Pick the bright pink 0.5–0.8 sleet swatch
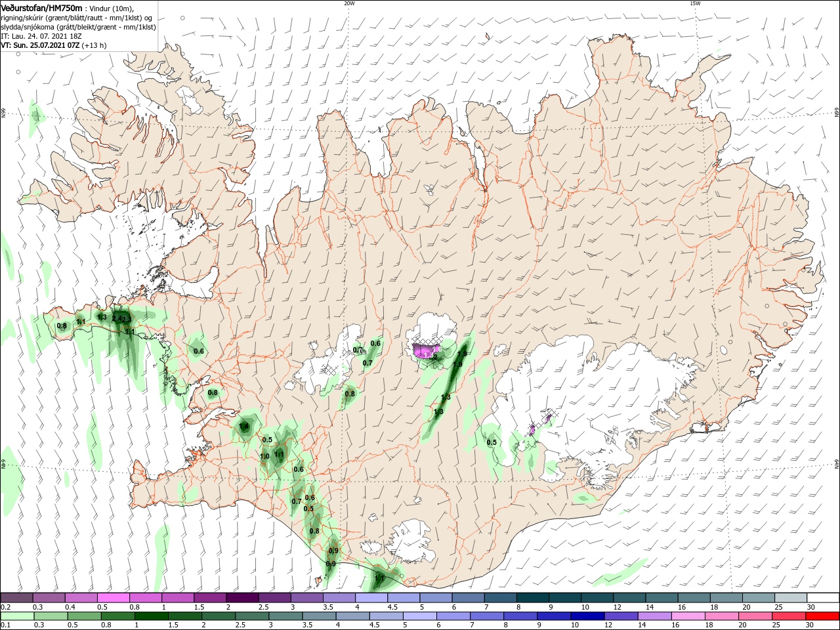The image size is (840, 630). [113, 598]
